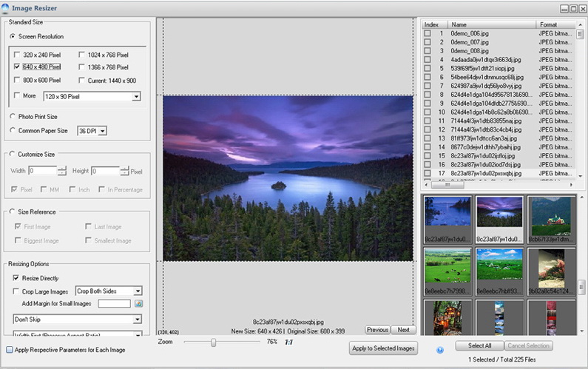Click the Apply to Selected Images button
The image size is (588, 369).
click(382, 348)
